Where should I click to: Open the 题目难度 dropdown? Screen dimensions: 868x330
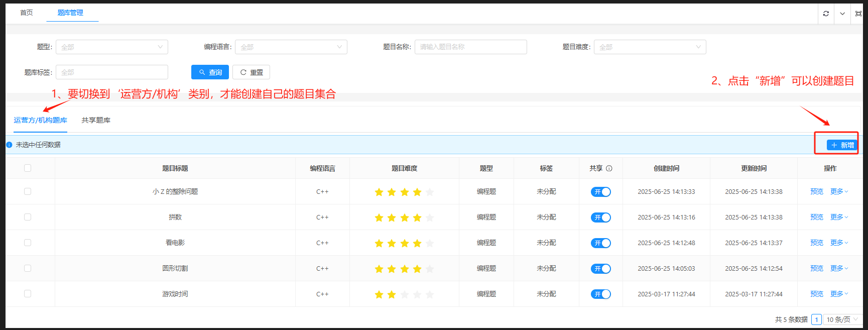click(650, 47)
